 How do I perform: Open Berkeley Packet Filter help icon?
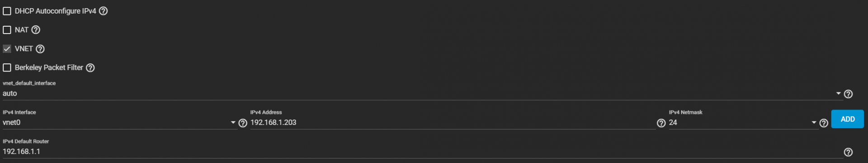click(90, 68)
